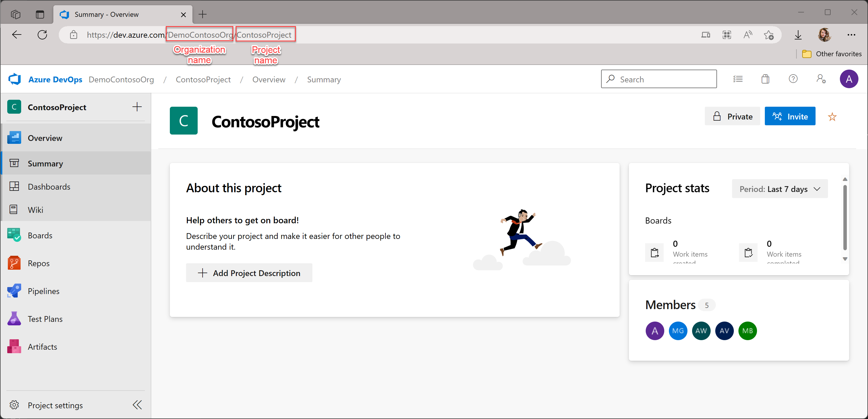Open the Help question mark icon
This screenshot has width=868, height=419.
[793, 79]
